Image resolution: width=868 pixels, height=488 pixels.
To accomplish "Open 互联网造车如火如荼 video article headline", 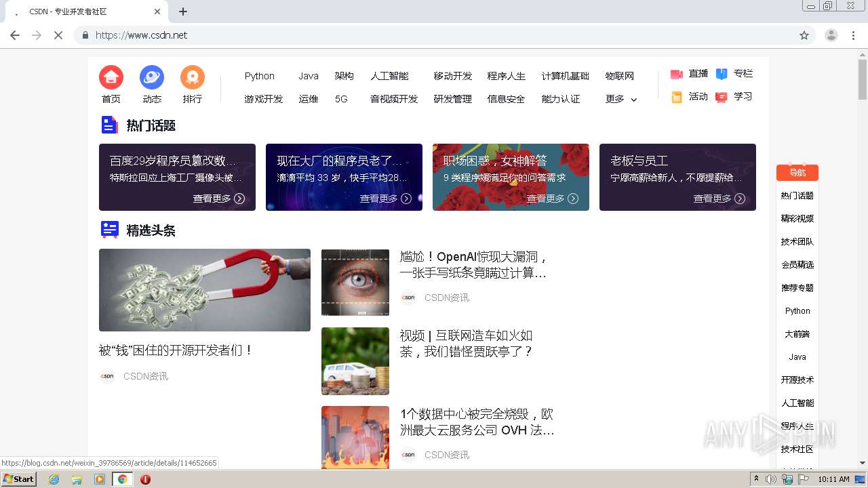I will point(467,344).
